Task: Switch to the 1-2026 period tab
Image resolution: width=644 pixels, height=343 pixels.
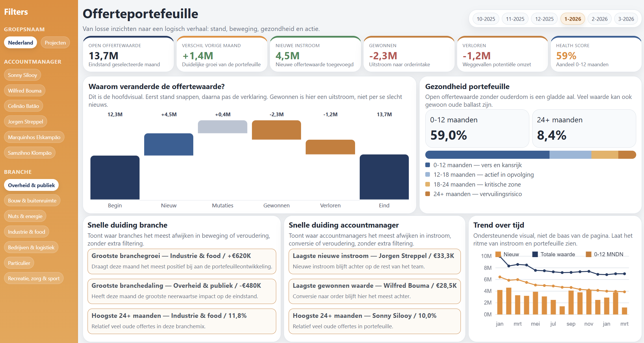Action: pos(572,19)
